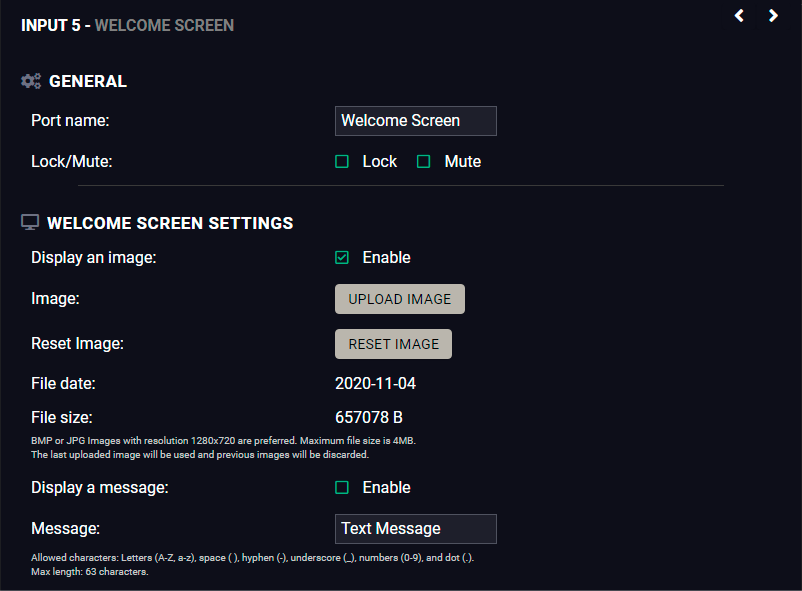Click the INPUT 5 - WELCOME SCREEN title
Screen dimensions: 802x591
(127, 25)
